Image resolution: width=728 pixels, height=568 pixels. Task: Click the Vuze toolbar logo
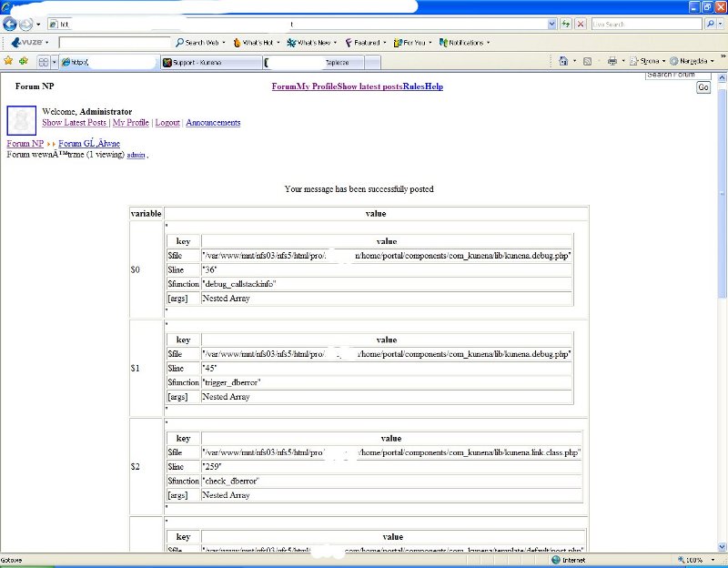coord(28,42)
